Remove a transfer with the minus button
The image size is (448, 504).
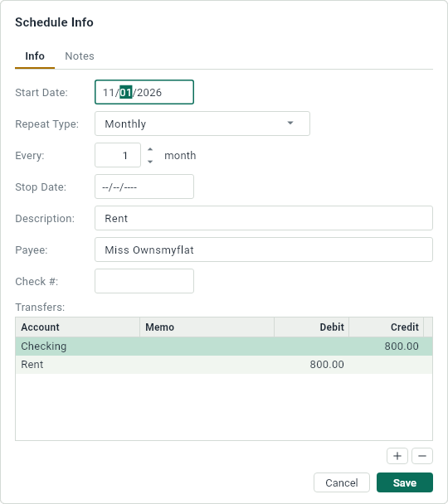click(422, 456)
